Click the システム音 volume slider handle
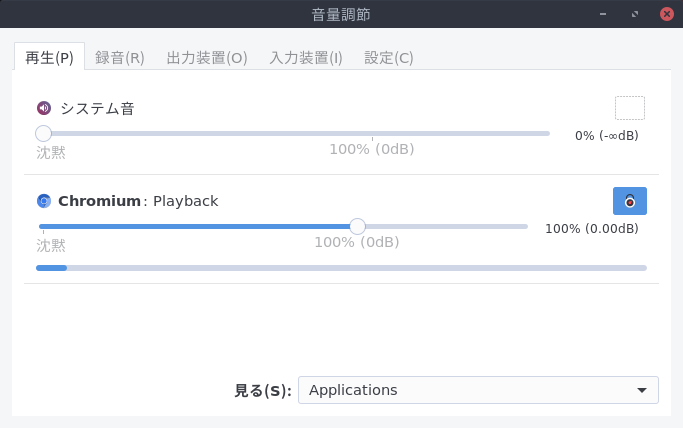Image resolution: width=683 pixels, height=428 pixels. tap(43, 133)
